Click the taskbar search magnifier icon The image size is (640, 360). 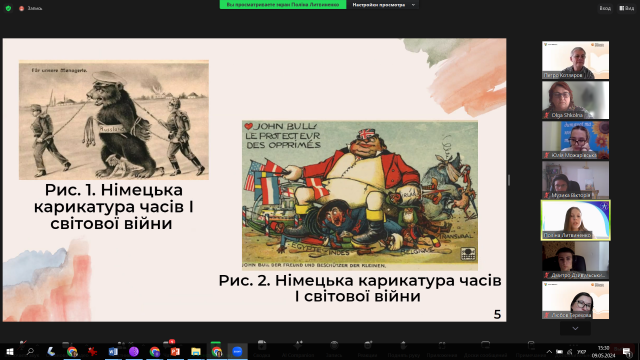pyautogui.click(x=30, y=351)
